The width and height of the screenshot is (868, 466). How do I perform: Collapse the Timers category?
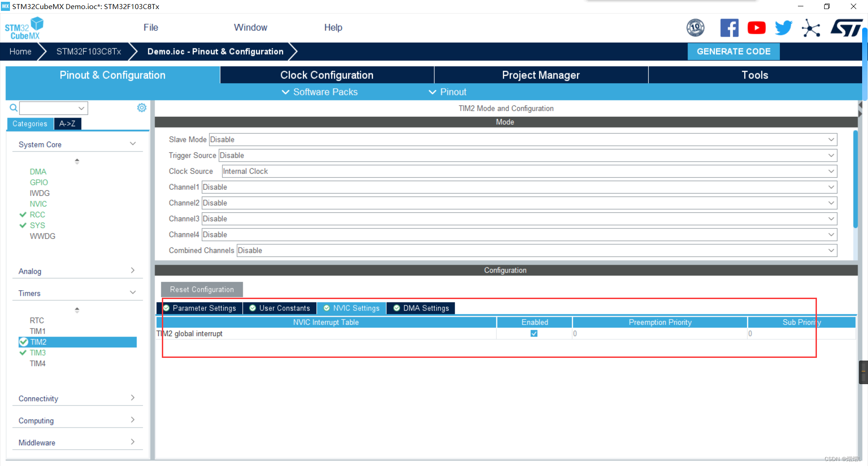(x=77, y=293)
